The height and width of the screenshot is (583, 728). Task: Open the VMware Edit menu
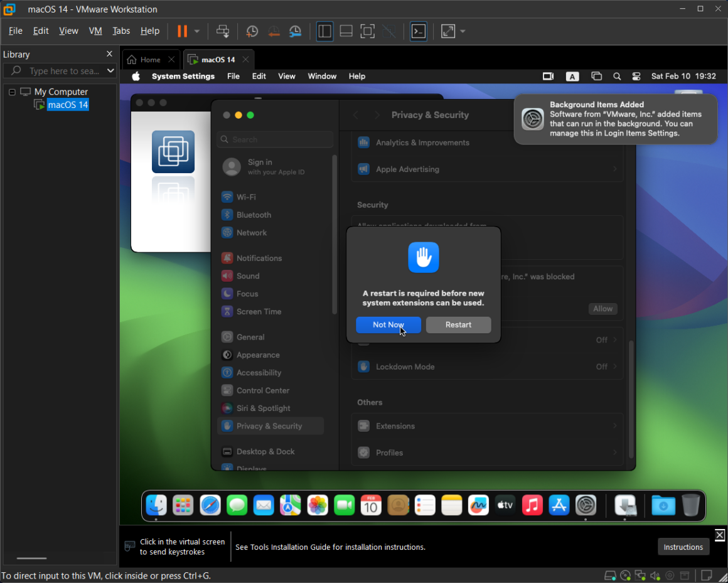point(41,31)
